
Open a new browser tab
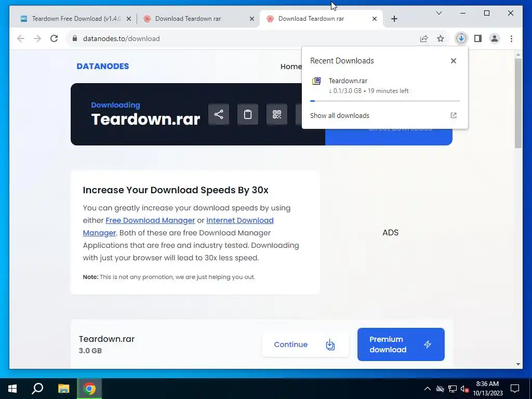click(394, 19)
